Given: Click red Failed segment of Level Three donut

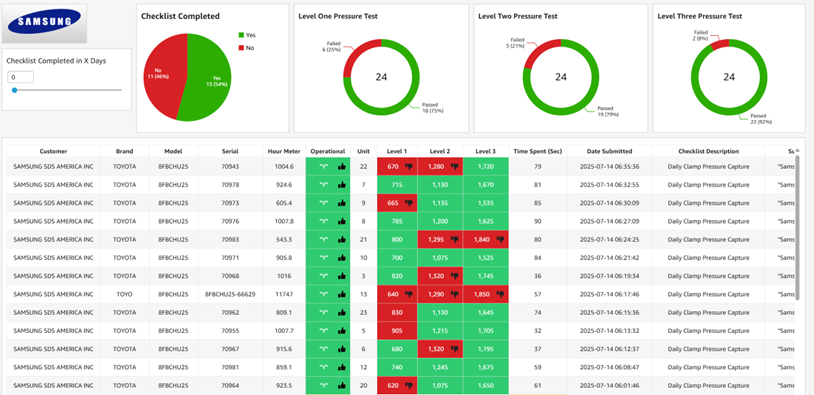Looking at the screenshot, I should pyautogui.click(x=720, y=44).
